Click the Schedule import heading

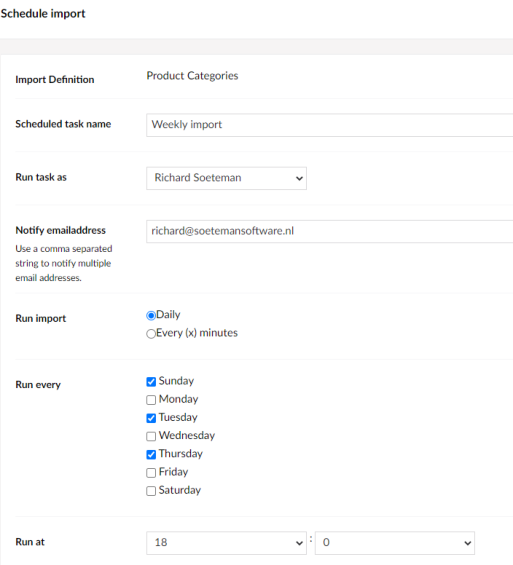tap(43, 14)
